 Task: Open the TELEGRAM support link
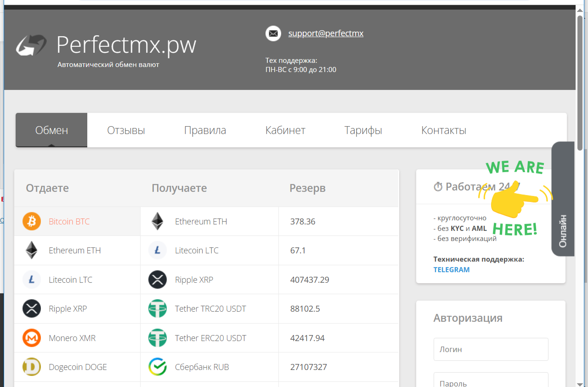tap(451, 269)
